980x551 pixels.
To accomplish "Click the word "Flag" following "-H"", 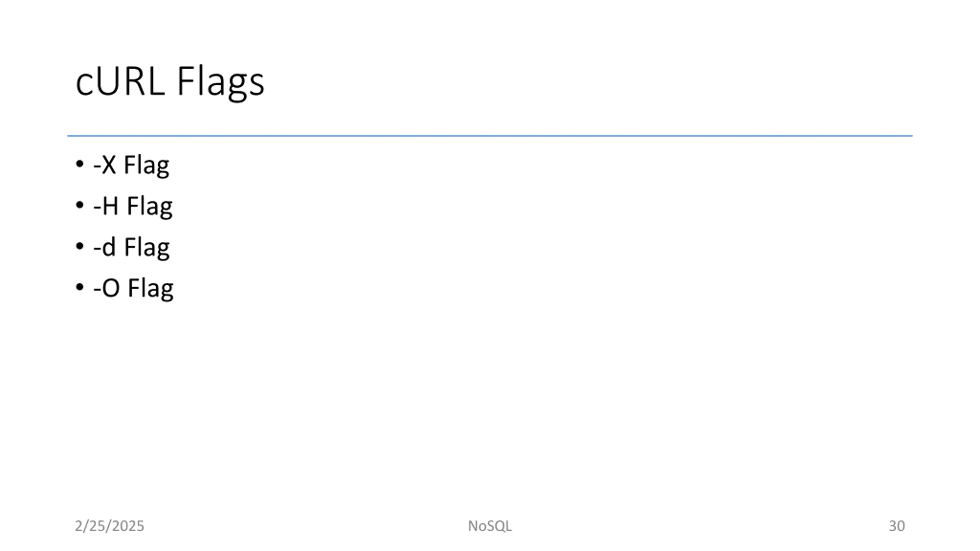I will [x=149, y=207].
